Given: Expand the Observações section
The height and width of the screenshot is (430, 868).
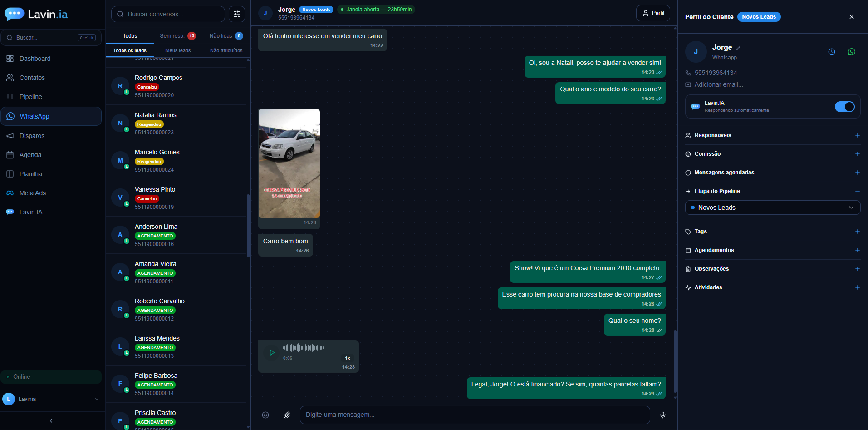Looking at the screenshot, I should [x=858, y=269].
